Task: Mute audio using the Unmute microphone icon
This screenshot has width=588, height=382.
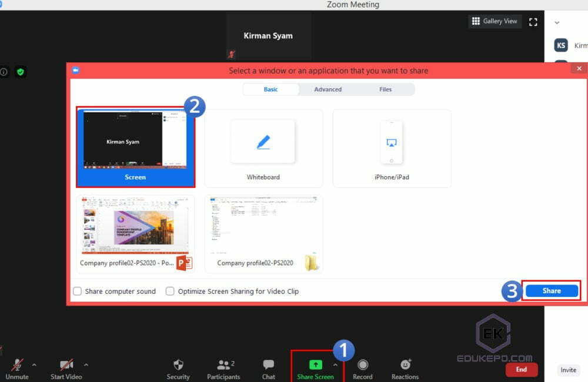Action: click(x=16, y=366)
